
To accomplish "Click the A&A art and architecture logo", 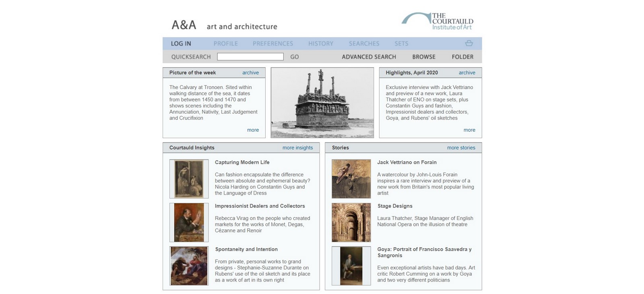I will click(x=225, y=25).
